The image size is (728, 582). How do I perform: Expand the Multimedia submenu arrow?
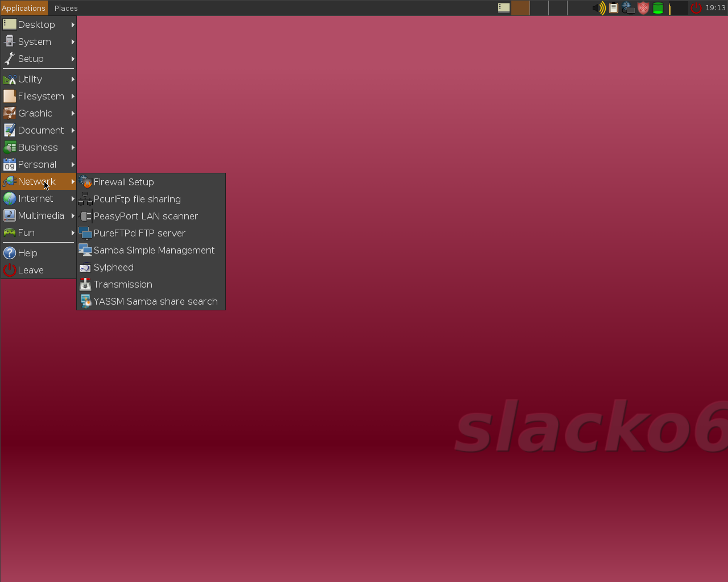(73, 215)
